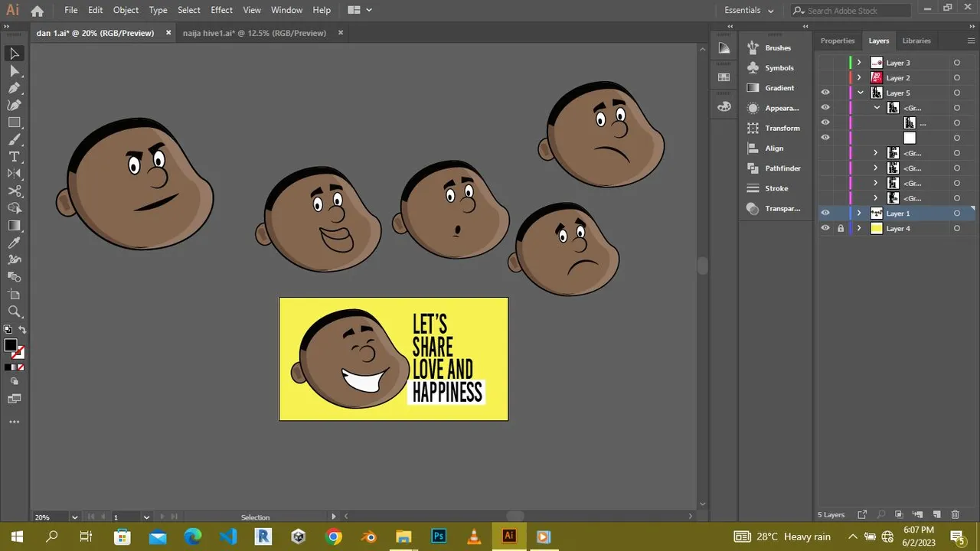The width and height of the screenshot is (980, 551).
Task: Hide the white rectangle sublayer eye
Action: [x=825, y=138]
